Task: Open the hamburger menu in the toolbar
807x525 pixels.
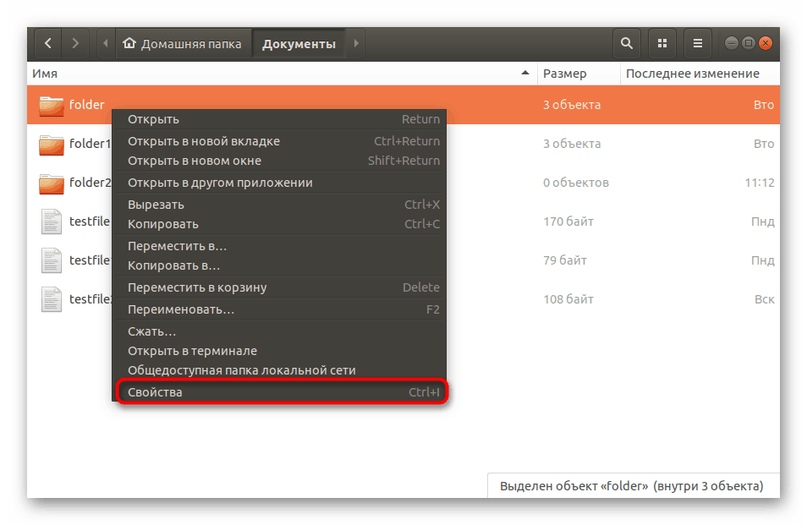Action: tap(698, 44)
